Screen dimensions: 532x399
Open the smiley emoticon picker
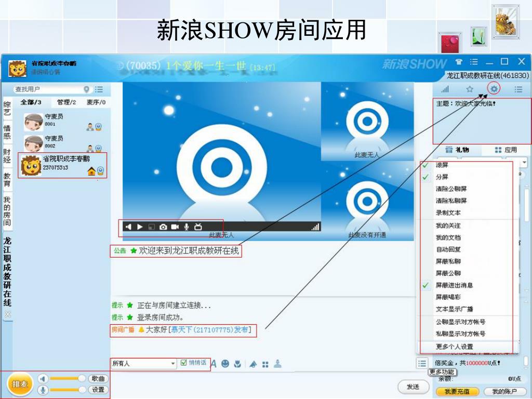[x=225, y=364]
